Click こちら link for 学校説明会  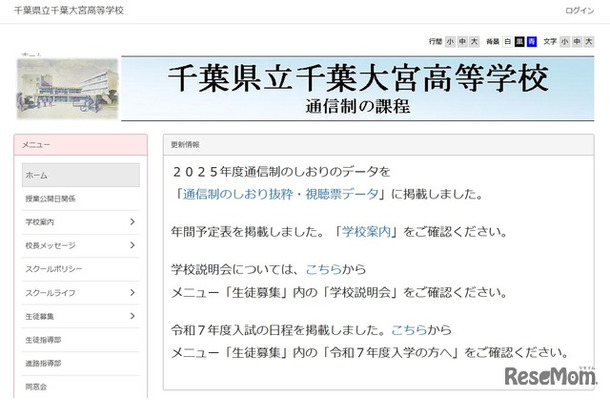[324, 269]
